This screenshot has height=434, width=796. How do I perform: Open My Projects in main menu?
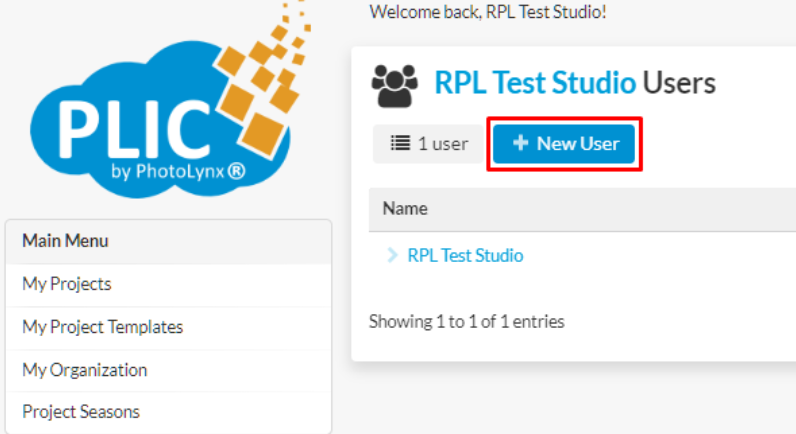tap(169, 284)
